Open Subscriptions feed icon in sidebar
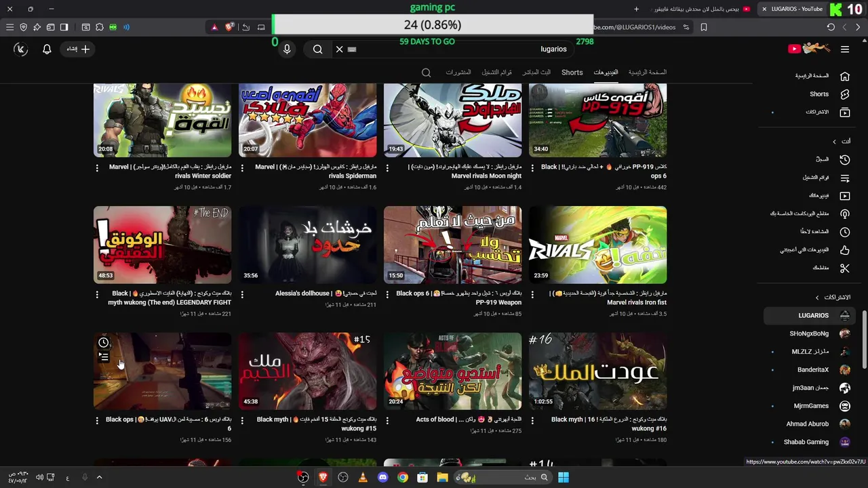 [x=845, y=112]
